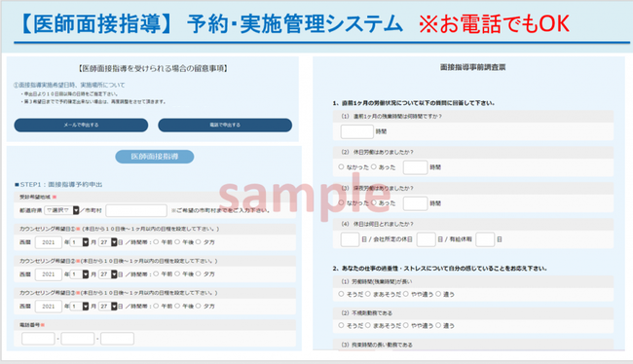Click first phone number input box
633x364 pixels.
click(x=38, y=339)
